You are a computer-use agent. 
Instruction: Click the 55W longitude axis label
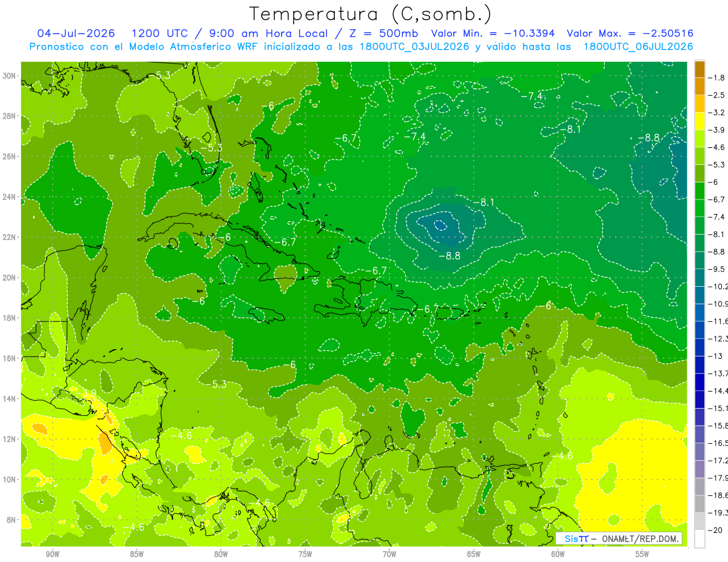click(x=642, y=554)
